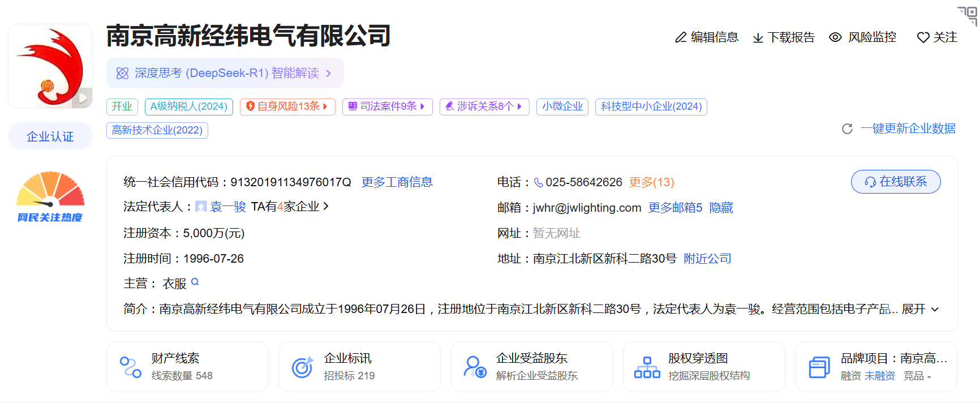
Task: Show 更多(13) phone numbers
Action: point(651,182)
